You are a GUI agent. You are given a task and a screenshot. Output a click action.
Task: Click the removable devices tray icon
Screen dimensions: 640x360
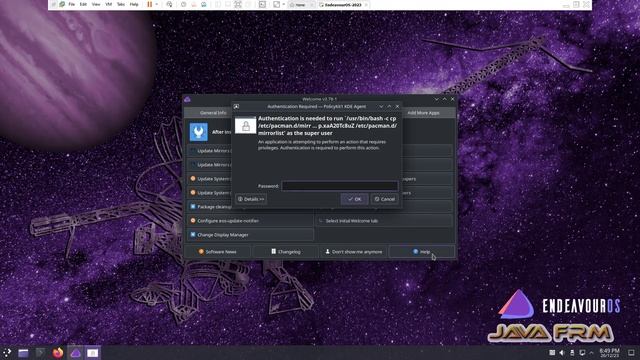coord(572,353)
